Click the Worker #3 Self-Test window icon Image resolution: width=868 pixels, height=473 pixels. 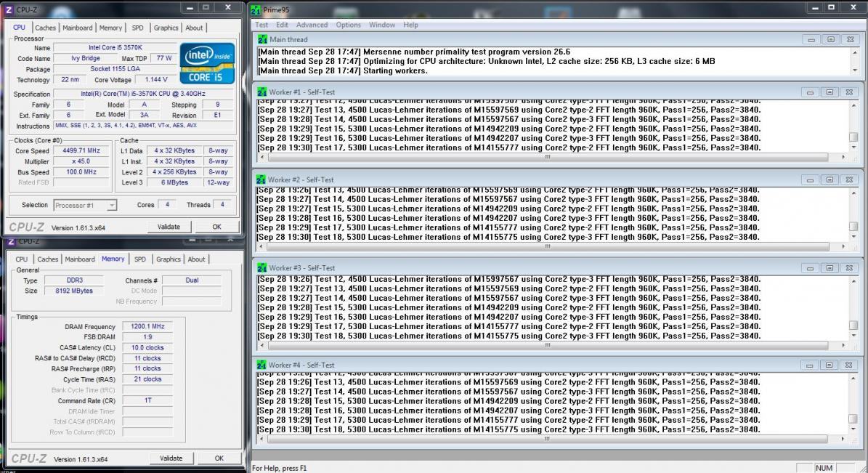pos(261,267)
